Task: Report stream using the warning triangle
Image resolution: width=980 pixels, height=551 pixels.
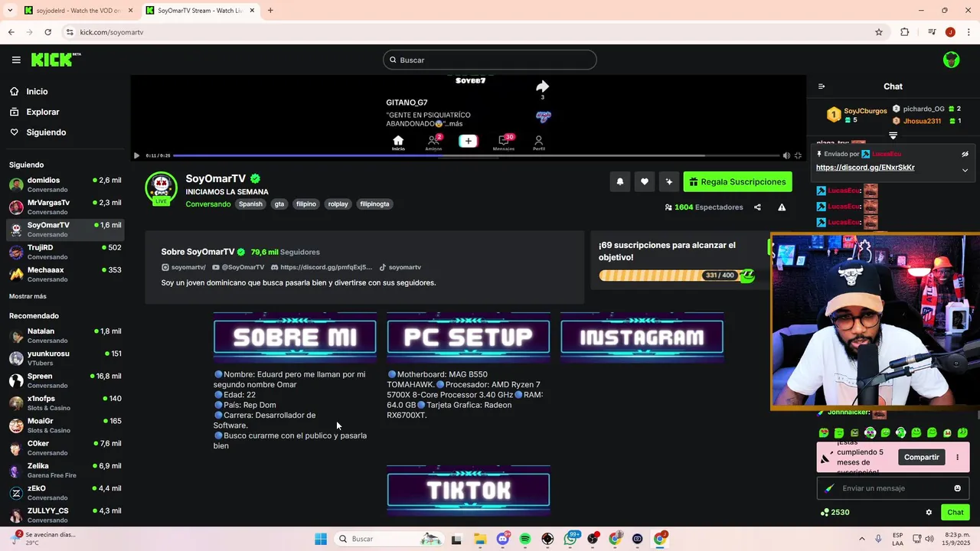Action: 782,207
